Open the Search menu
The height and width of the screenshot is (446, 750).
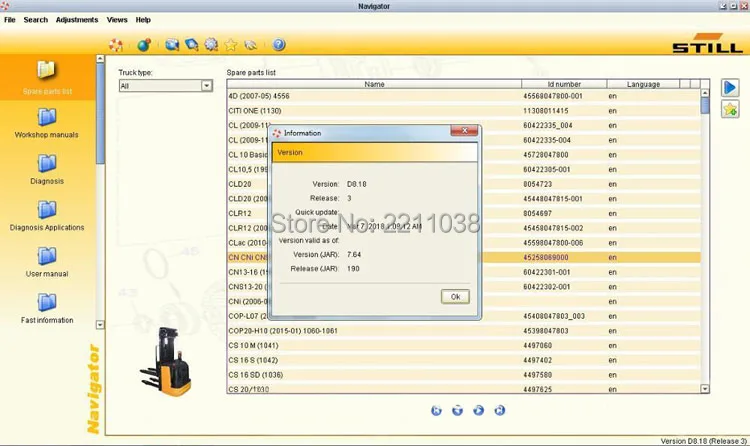[x=35, y=20]
